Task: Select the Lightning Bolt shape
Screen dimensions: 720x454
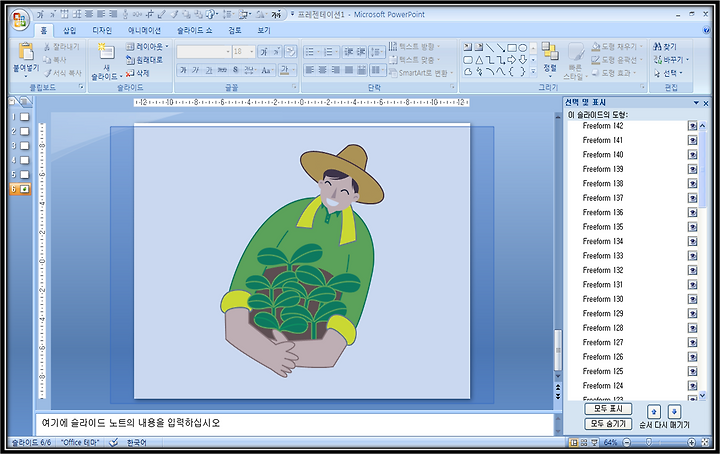Action: [479, 72]
